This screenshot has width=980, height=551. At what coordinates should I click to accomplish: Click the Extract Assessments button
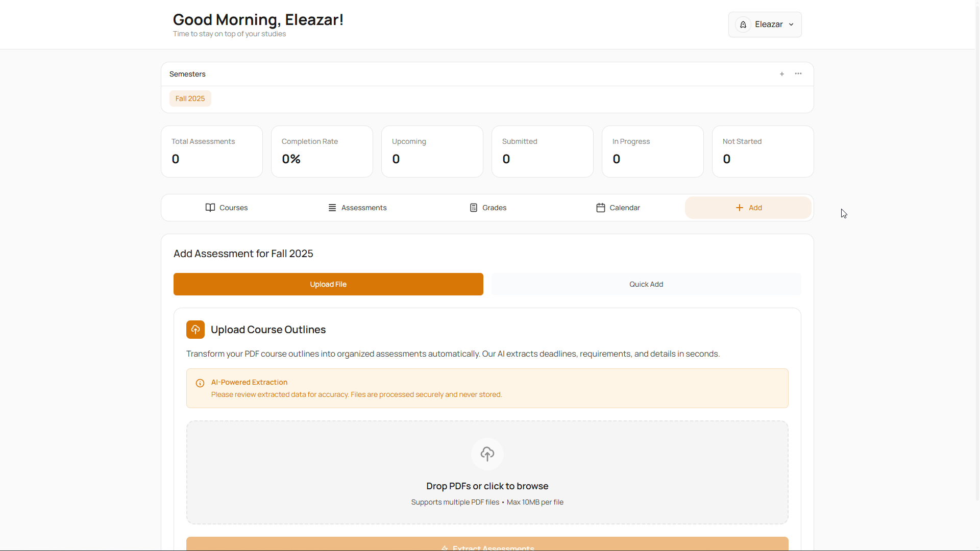tap(487, 544)
